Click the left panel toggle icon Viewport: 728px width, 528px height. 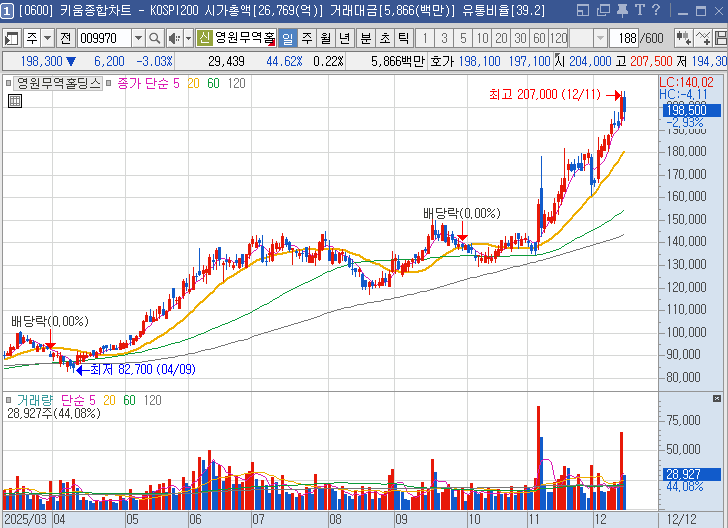pos(12,38)
